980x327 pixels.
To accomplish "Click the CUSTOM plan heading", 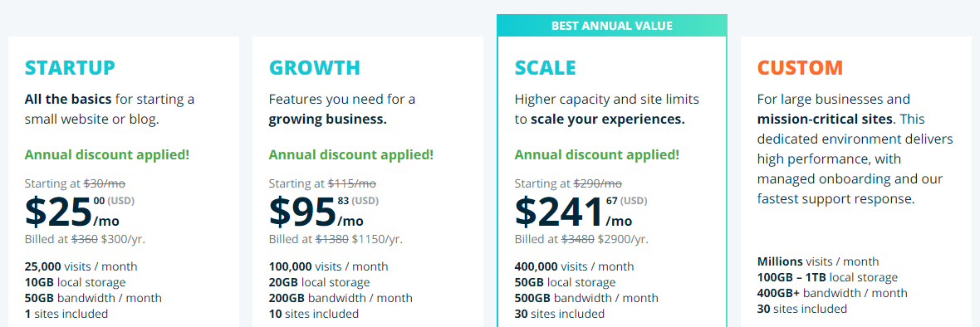I will (x=800, y=67).
